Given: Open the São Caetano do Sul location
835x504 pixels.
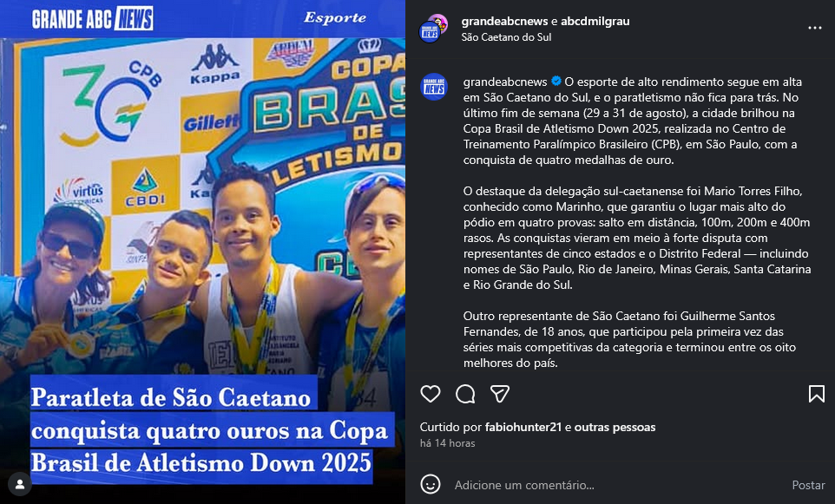Looking at the screenshot, I should tap(506, 37).
